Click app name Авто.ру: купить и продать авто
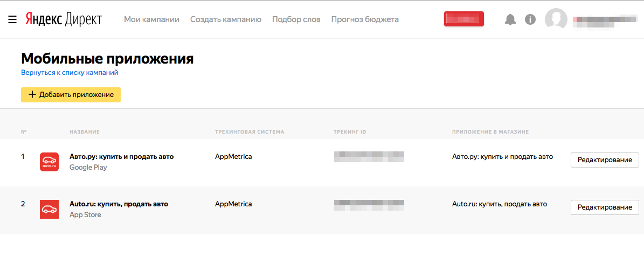 [122, 156]
